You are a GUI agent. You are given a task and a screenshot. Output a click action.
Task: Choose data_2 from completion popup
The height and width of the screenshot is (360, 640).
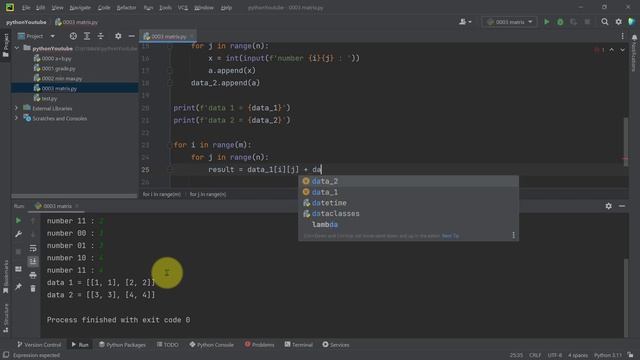(408, 181)
